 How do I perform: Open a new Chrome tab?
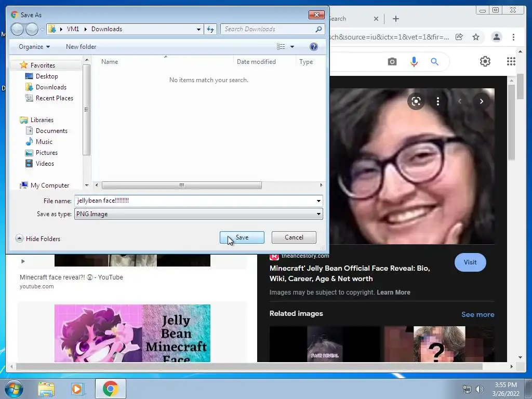pyautogui.click(x=395, y=19)
